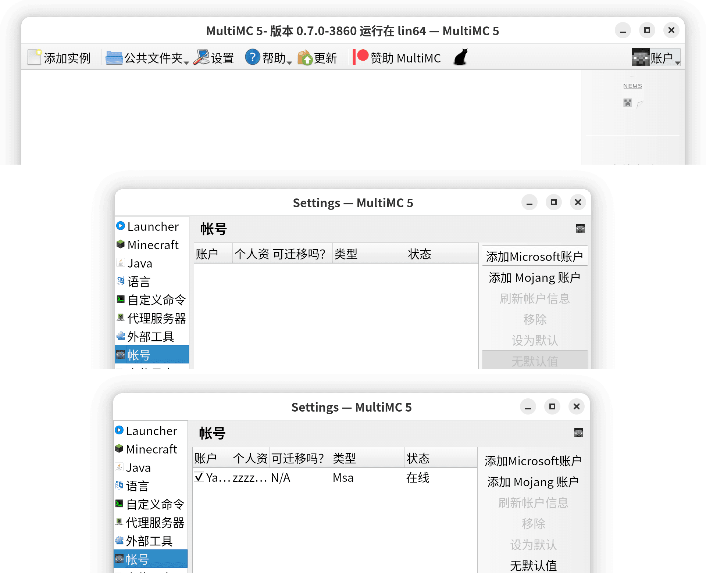Click 状态 column header in upper Settings window
Viewport: 706px width, 588px height.
pyautogui.click(x=442, y=254)
